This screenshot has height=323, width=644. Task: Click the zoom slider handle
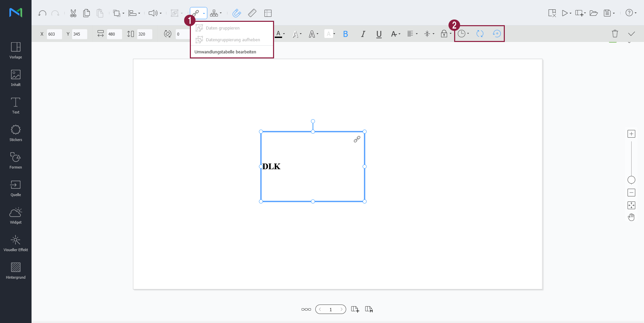(x=631, y=180)
